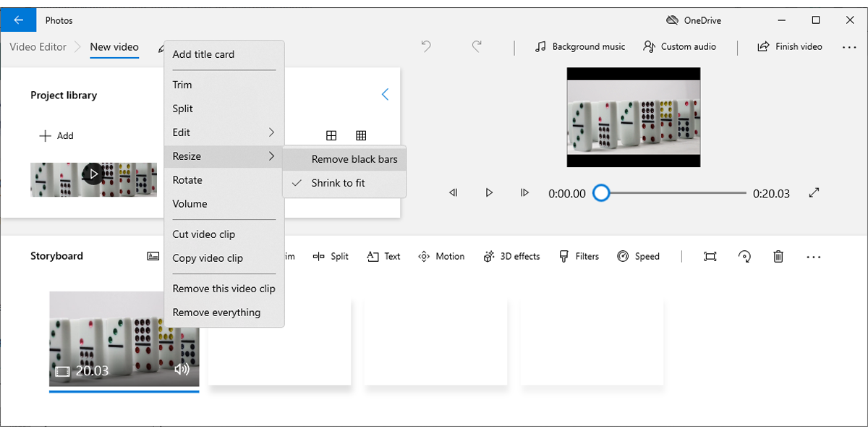Collapse the Project library panel
The width and height of the screenshot is (868, 434).
(385, 95)
